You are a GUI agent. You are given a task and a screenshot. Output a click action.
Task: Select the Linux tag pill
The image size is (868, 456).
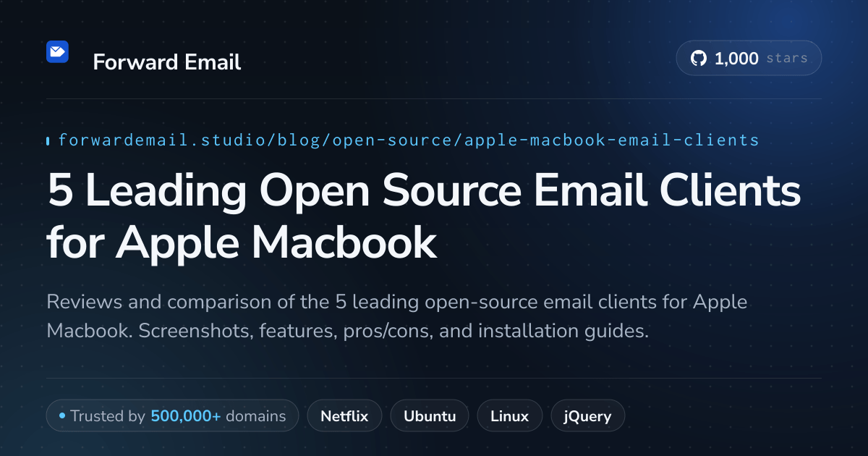[510, 416]
